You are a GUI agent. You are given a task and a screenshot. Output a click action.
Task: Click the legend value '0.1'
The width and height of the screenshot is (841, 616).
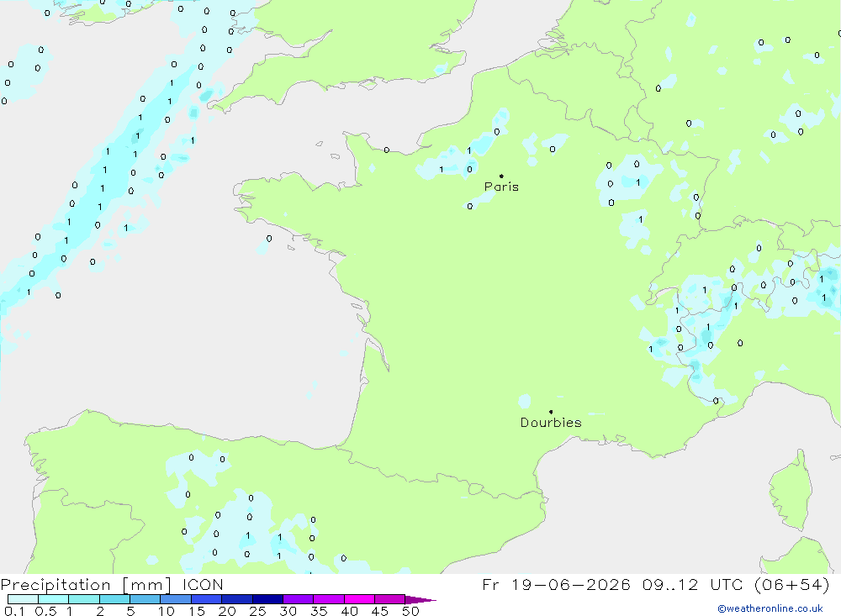(14, 611)
